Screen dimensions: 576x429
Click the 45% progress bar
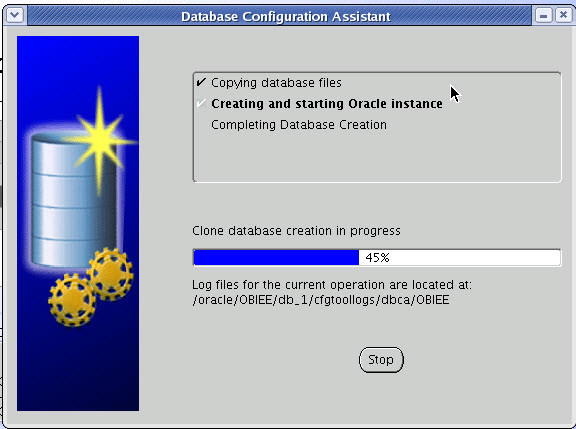pyautogui.click(x=377, y=257)
